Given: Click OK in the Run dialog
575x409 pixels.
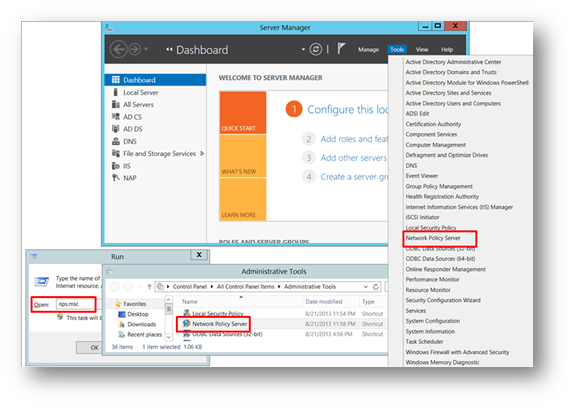Looking at the screenshot, I should pos(89,347).
